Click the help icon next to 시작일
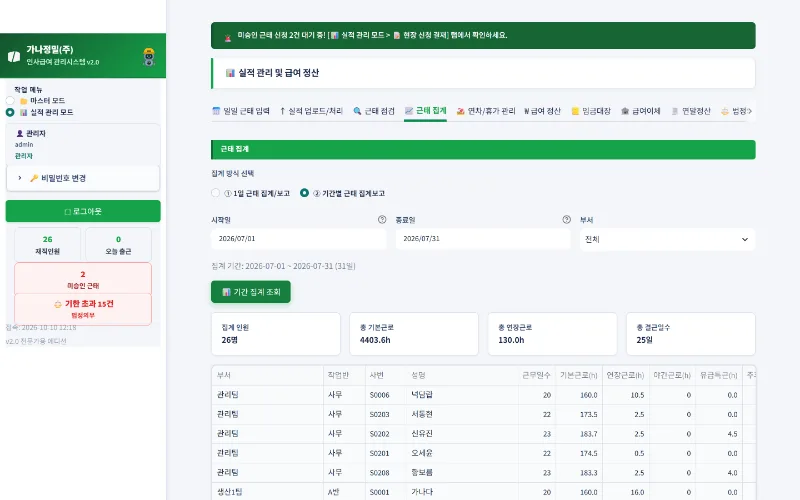This screenshot has height=500, width=800. (382, 219)
